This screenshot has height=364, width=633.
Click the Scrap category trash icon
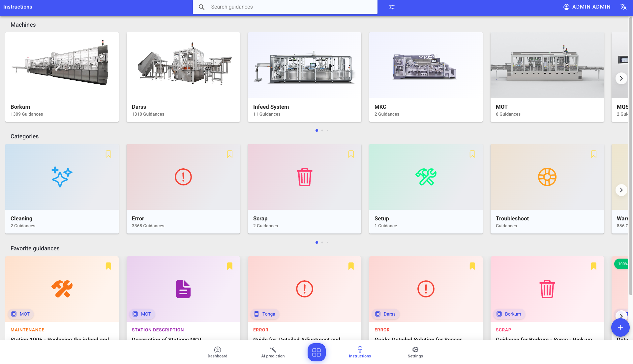[305, 177]
